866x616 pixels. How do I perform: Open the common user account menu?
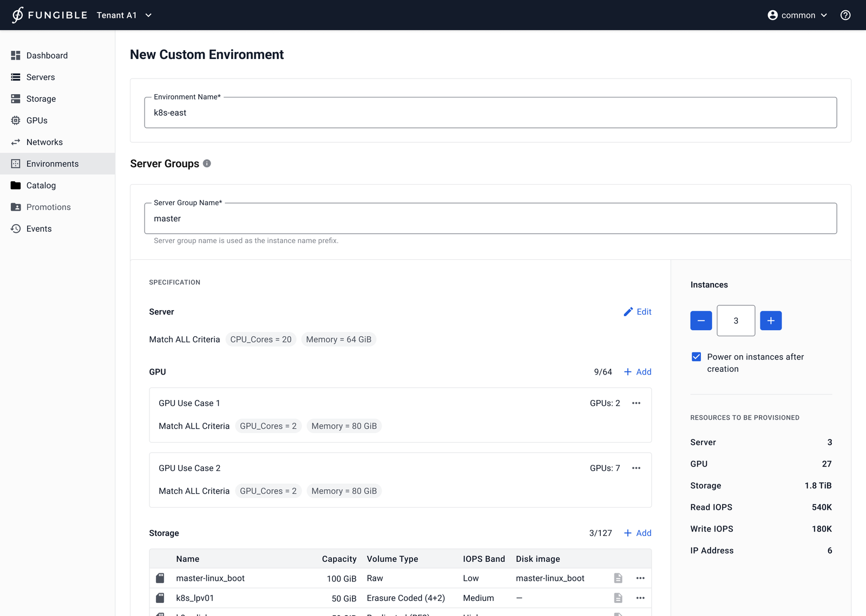797,15
